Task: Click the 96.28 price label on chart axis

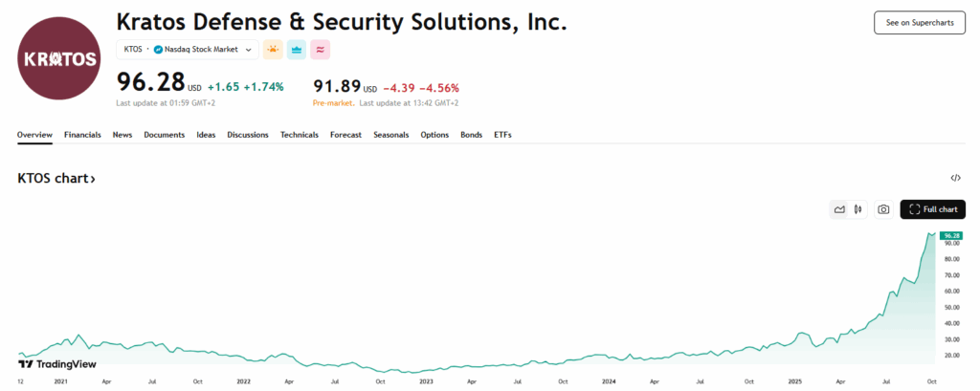Action: pos(951,235)
